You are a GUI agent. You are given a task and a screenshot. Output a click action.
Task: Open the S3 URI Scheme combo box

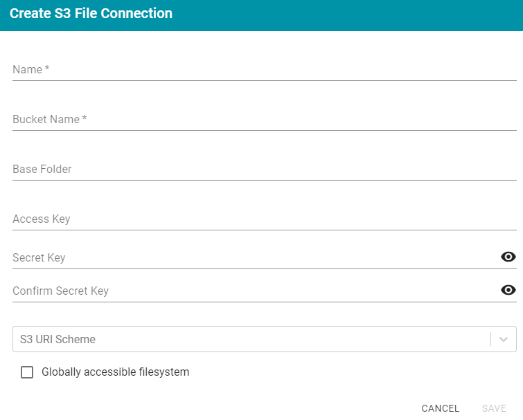[x=265, y=339]
